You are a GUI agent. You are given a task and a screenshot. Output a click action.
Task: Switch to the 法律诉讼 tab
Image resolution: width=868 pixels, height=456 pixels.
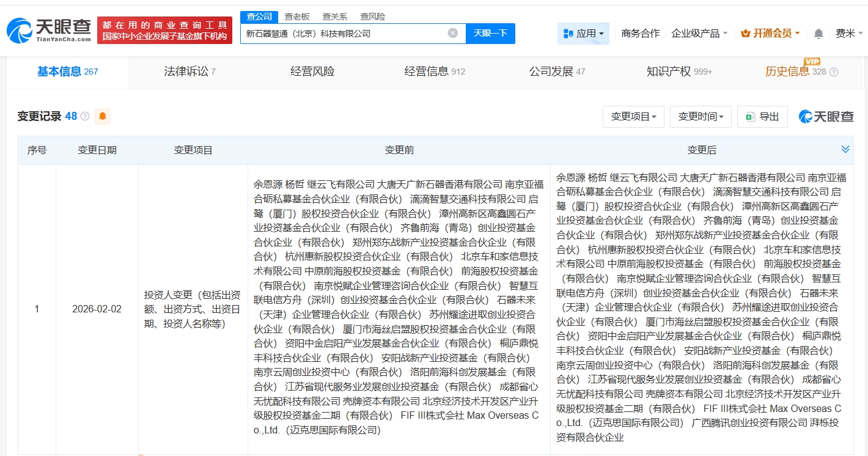tap(189, 72)
